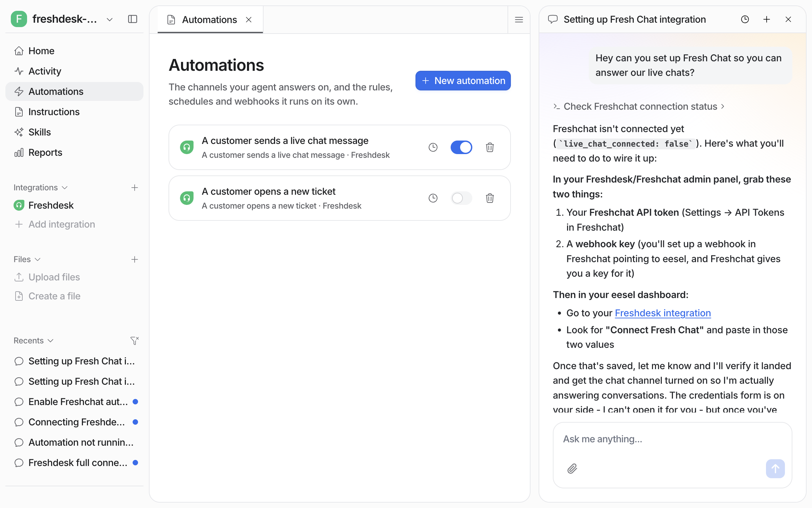Open the Skills page
Screen dimensions: 812x508
pos(74,132)
